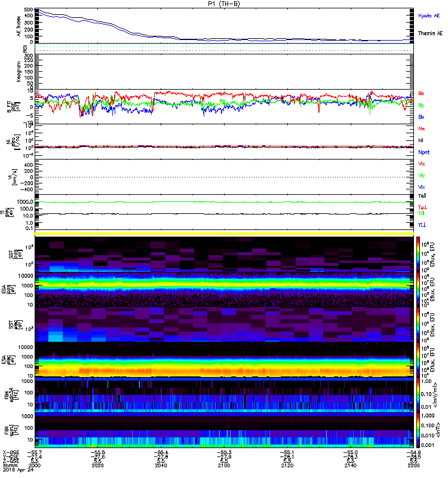Click the electric field FBK colorbar

pos(418,396)
